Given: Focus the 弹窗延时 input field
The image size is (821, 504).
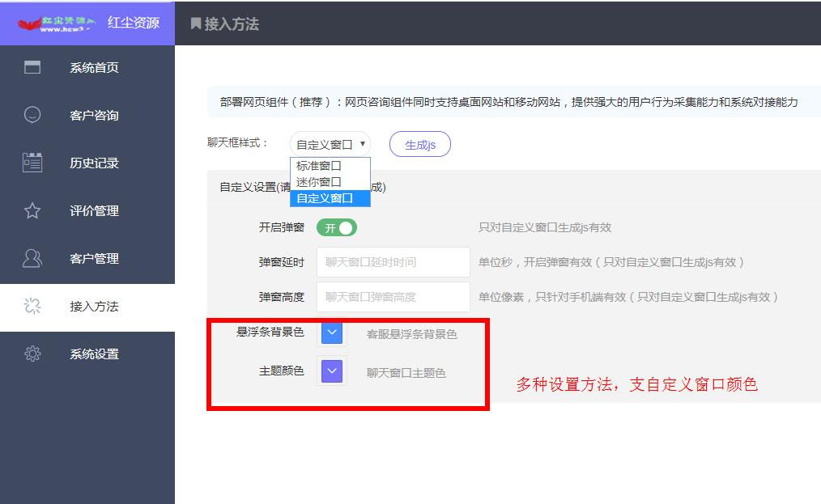Looking at the screenshot, I should 393,262.
